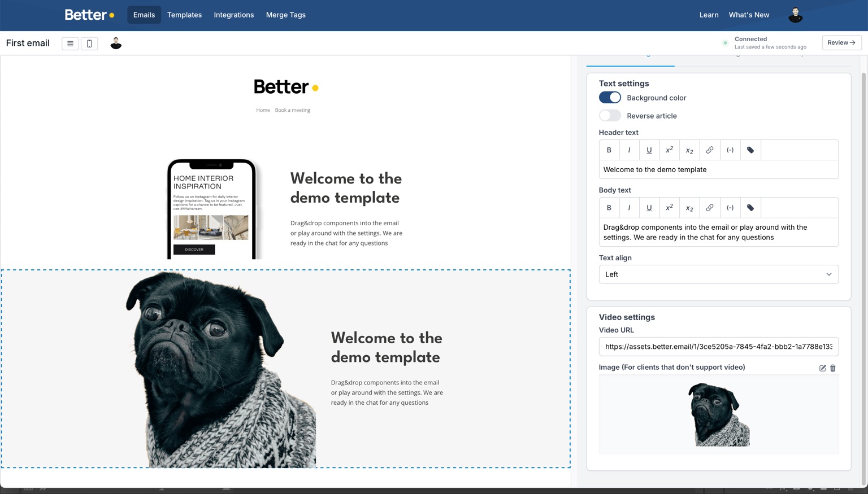The height and width of the screenshot is (494, 868).
Task: Open the user profile avatar menu
Action: pos(795,15)
